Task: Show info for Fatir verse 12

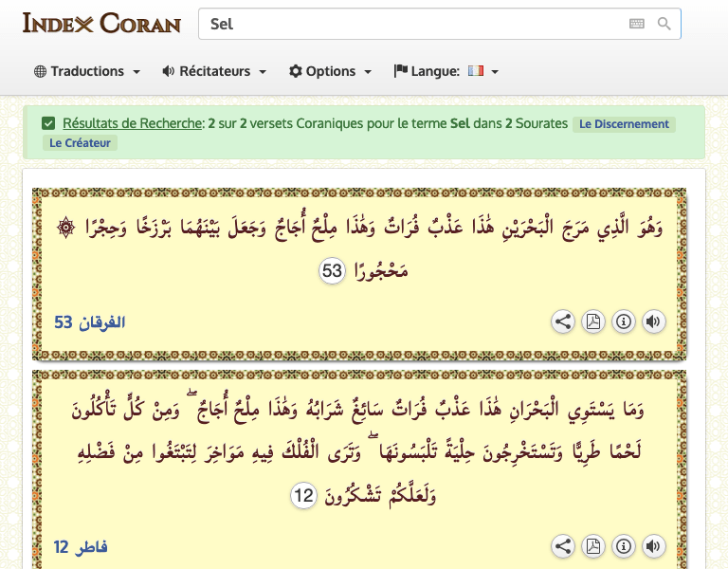Action: point(623,546)
